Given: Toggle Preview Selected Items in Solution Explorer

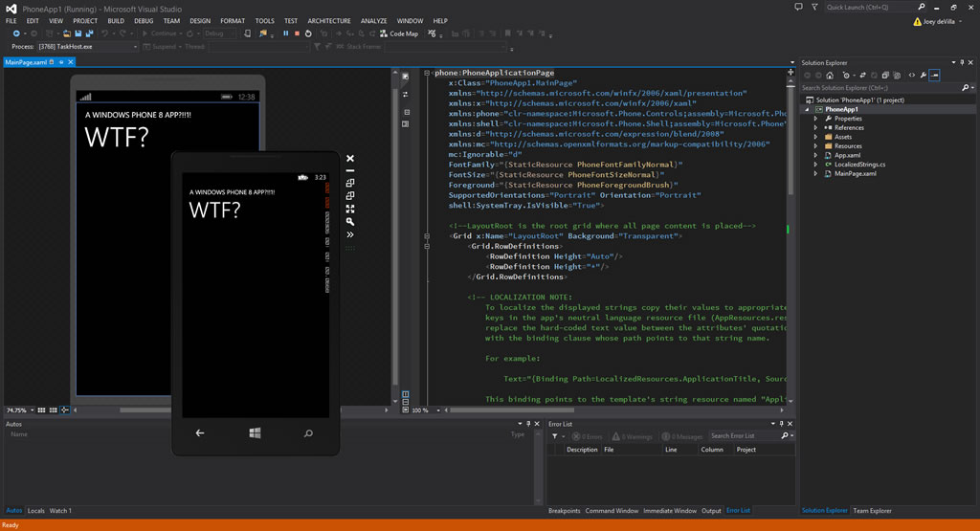Looking at the screenshot, I should (x=934, y=75).
